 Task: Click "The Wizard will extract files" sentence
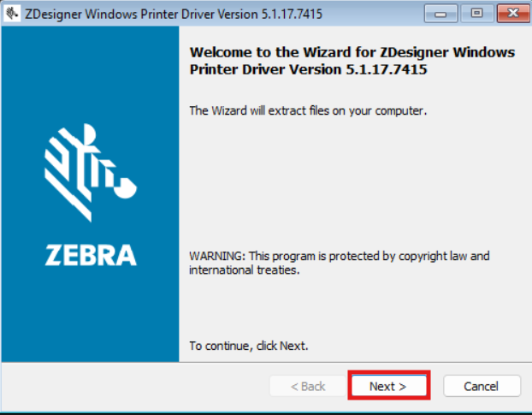coord(307,110)
